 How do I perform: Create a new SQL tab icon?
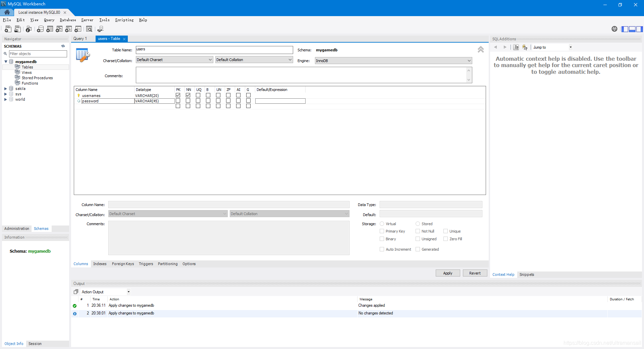tap(8, 29)
